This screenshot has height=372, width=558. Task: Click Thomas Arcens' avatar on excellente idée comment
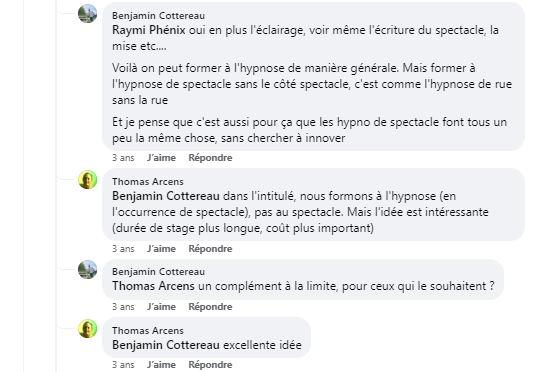coord(88,328)
